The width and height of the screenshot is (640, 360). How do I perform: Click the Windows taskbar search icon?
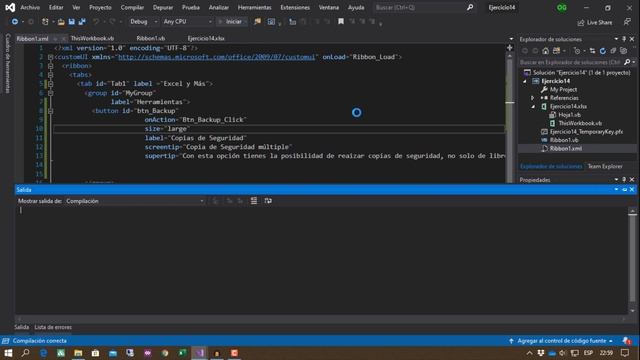click(25, 353)
